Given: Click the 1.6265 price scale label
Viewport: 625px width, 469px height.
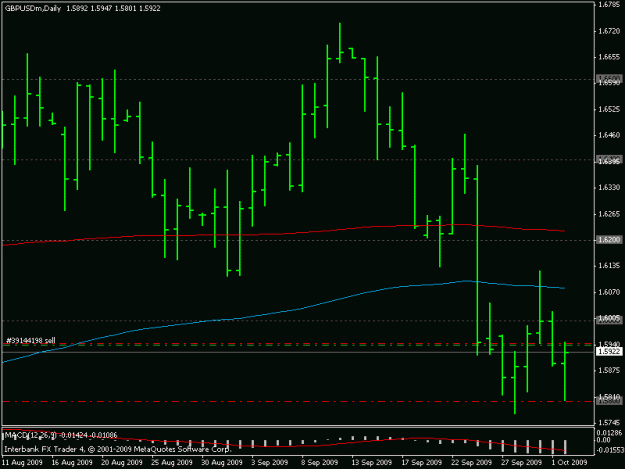Looking at the screenshot, I should point(609,214).
